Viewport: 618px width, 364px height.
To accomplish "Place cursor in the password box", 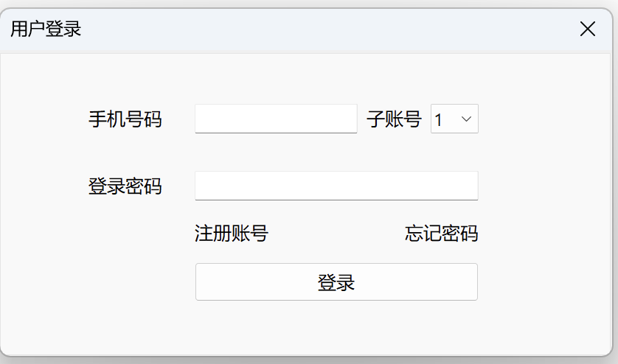I will click(x=336, y=186).
